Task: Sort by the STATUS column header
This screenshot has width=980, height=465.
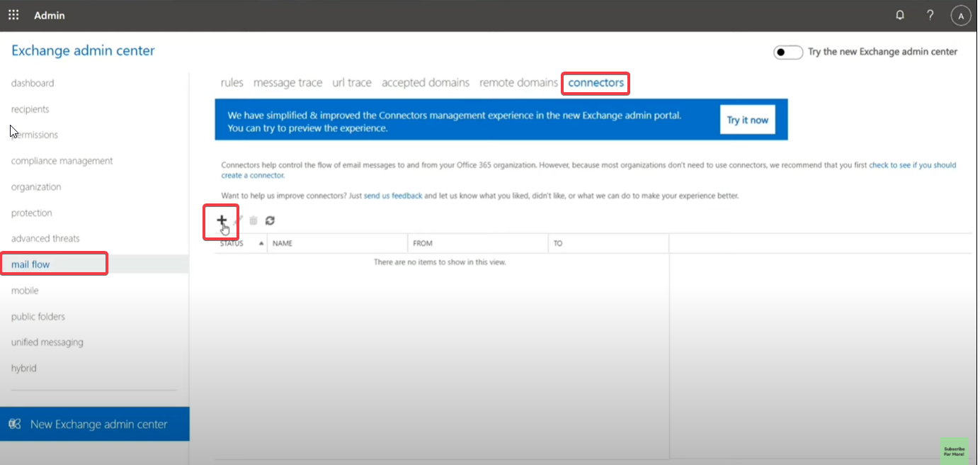Action: [x=232, y=243]
